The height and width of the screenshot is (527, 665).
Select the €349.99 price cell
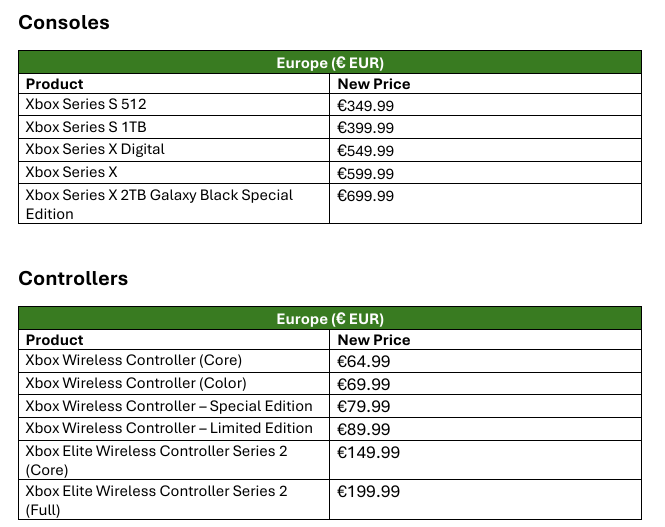(485, 105)
